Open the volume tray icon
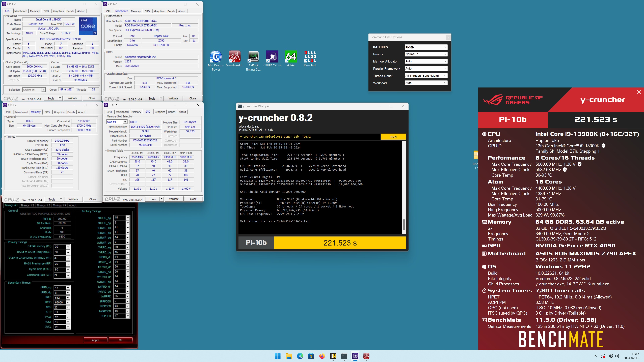This screenshot has height=362, width=644. 618,356
